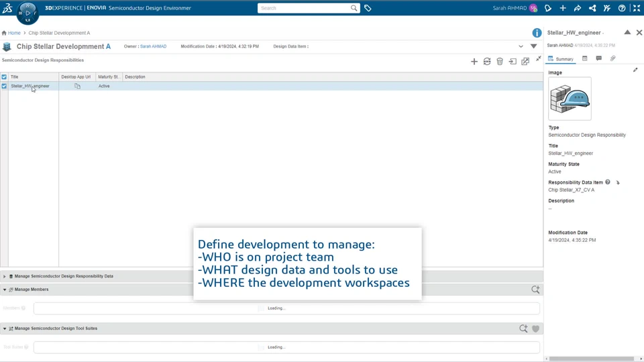Image resolution: width=644 pixels, height=362 pixels.
Task: Open the properties table tab icon
Action: click(x=585, y=58)
